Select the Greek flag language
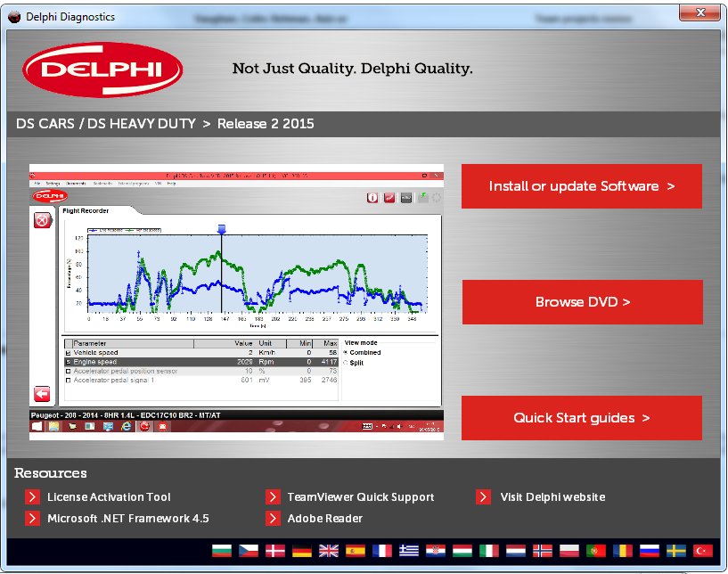 click(x=409, y=551)
